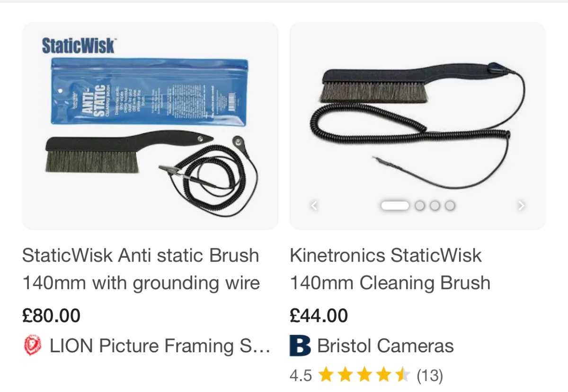This screenshot has width=568, height=392.
Task: Click the 4.5 star rating stars
Action: [364, 375]
